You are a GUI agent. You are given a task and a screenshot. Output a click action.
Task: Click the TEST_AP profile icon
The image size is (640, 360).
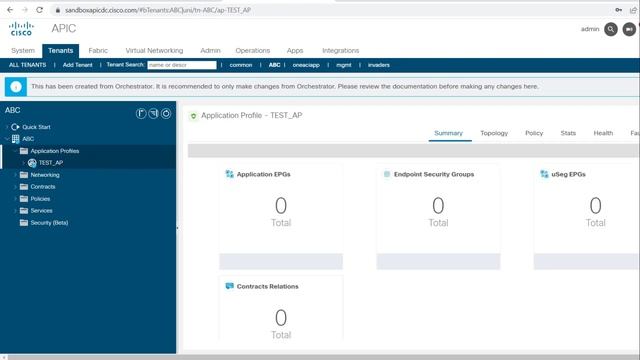coord(32,163)
